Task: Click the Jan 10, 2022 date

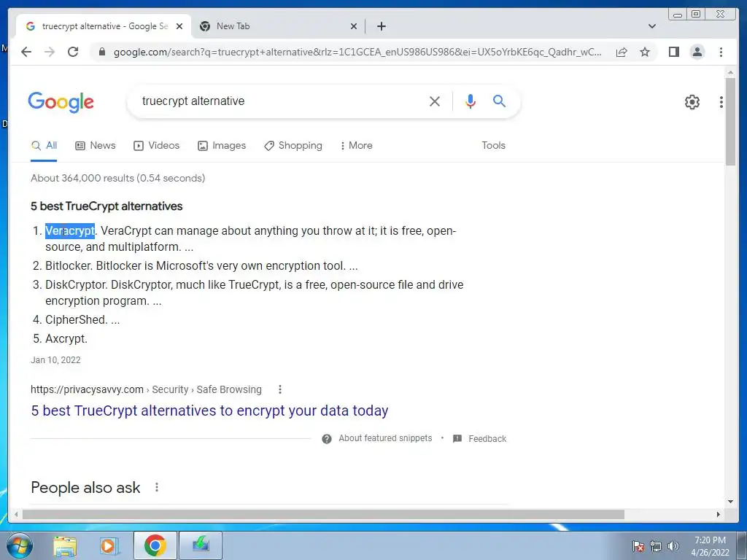Action: click(55, 360)
